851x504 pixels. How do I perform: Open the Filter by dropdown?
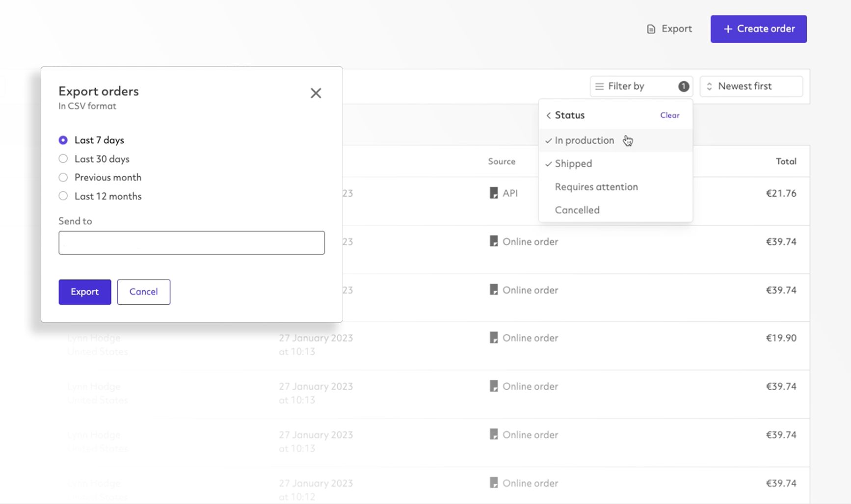[627, 86]
